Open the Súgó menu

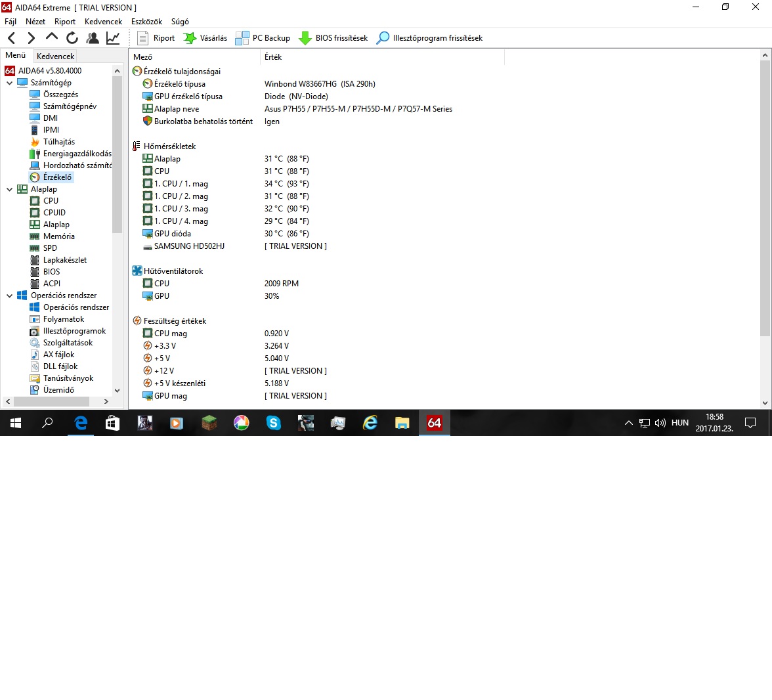click(x=180, y=22)
